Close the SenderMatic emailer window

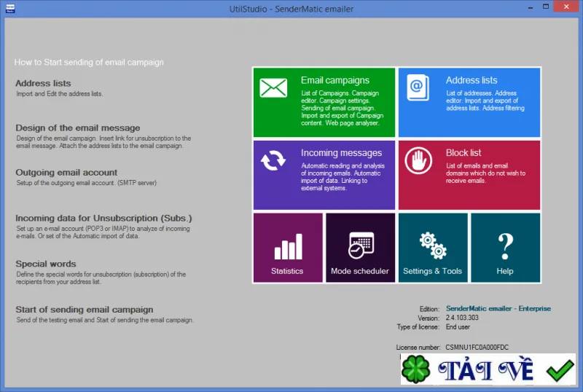pos(566,7)
